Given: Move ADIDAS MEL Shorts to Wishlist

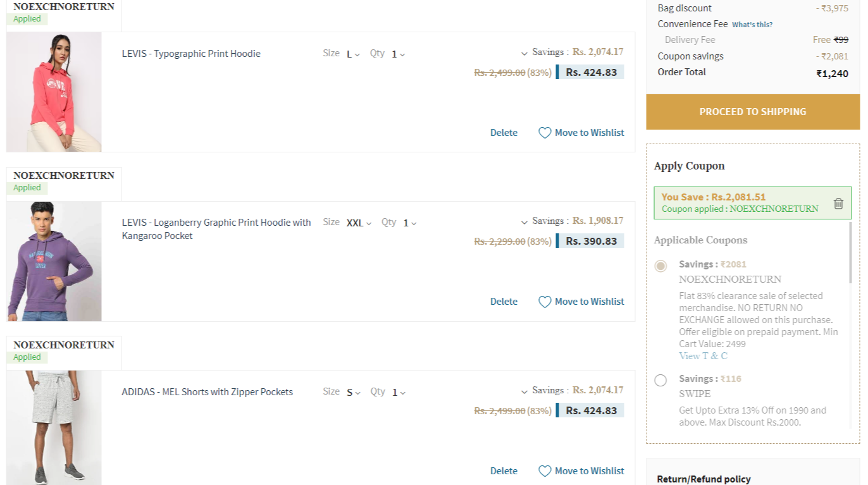Looking at the screenshot, I should coord(589,471).
